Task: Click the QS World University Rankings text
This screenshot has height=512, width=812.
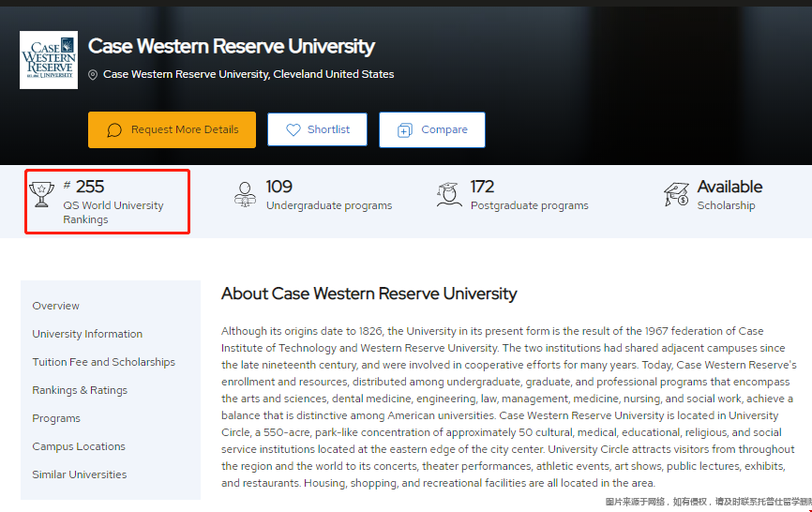Action: (x=113, y=212)
